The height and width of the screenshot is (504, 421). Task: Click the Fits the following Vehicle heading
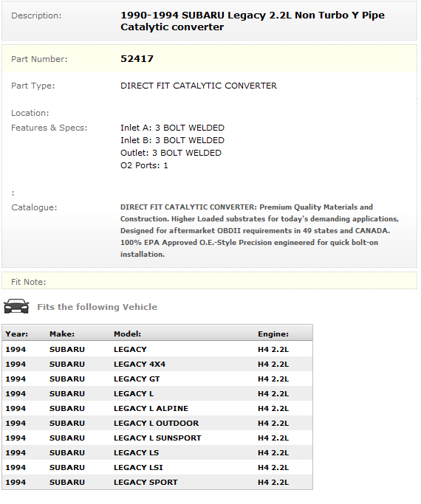coord(97,307)
